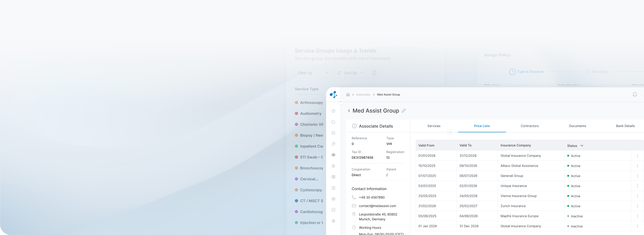Collapse the sidebar using the toggle handle
Screen dimensions: 644x235
tap(340, 102)
